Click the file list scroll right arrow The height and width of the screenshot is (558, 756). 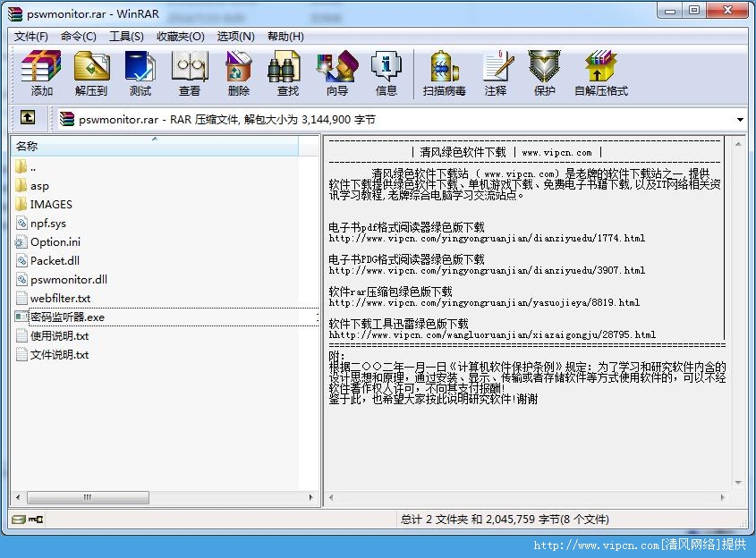[x=311, y=497]
